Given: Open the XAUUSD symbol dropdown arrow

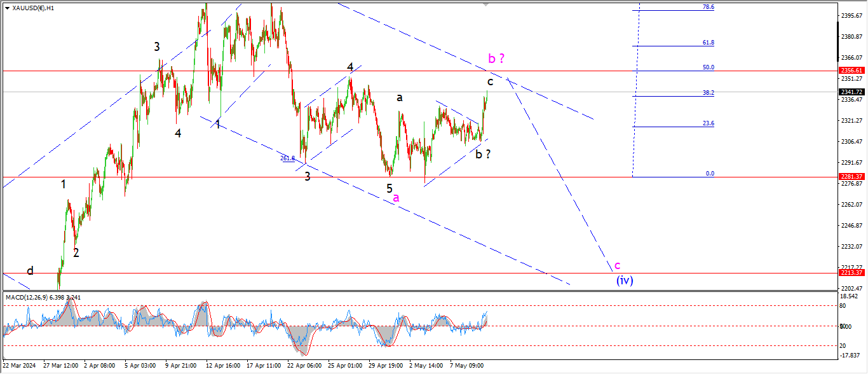Looking at the screenshot, I should (7, 8).
